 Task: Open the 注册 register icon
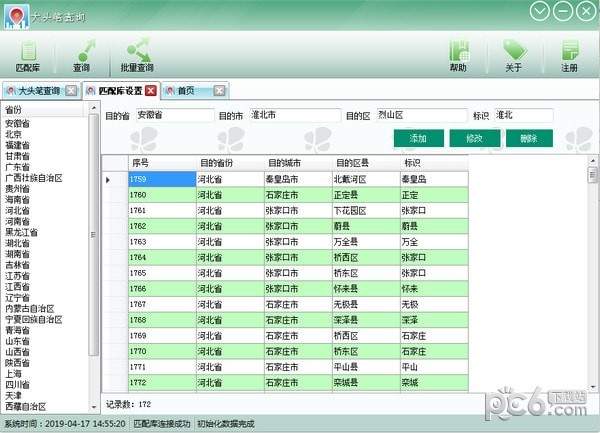[x=569, y=54]
